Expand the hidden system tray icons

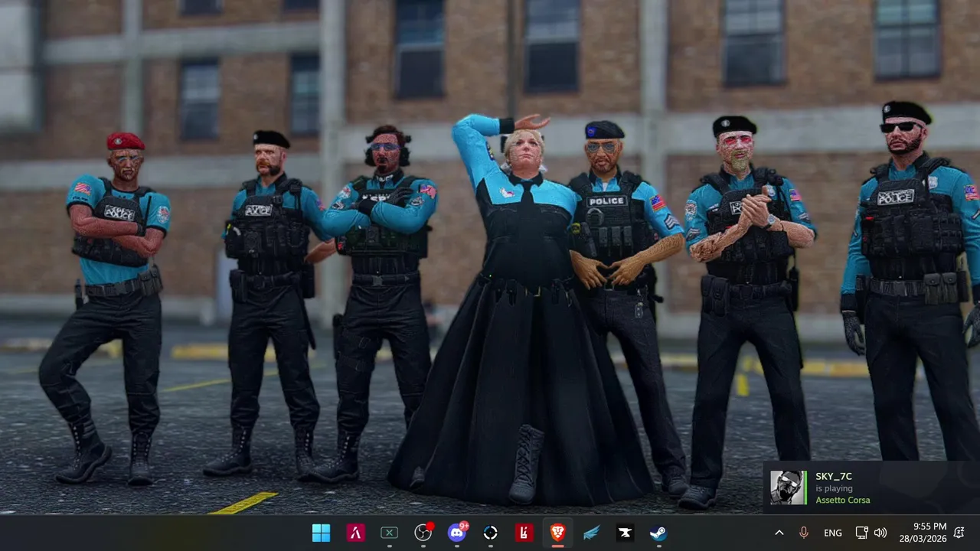(779, 533)
